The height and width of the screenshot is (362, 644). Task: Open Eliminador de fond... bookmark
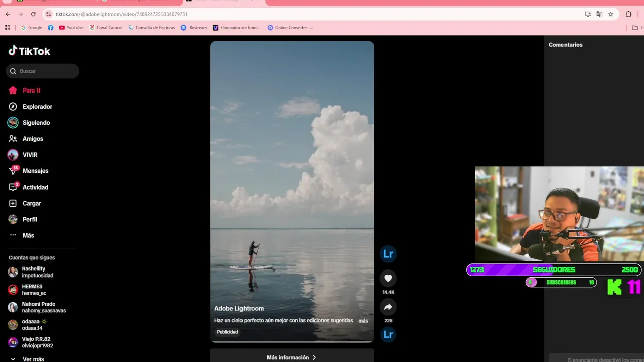236,28
